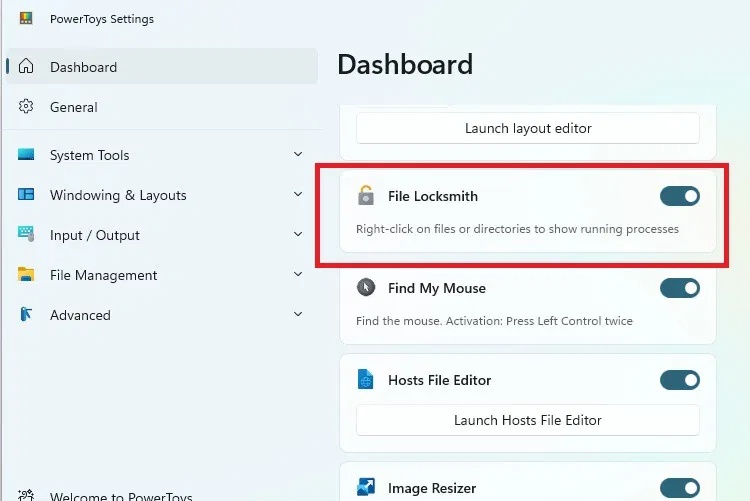Click the Dashboard home icon
The height and width of the screenshot is (501, 750).
click(26, 66)
